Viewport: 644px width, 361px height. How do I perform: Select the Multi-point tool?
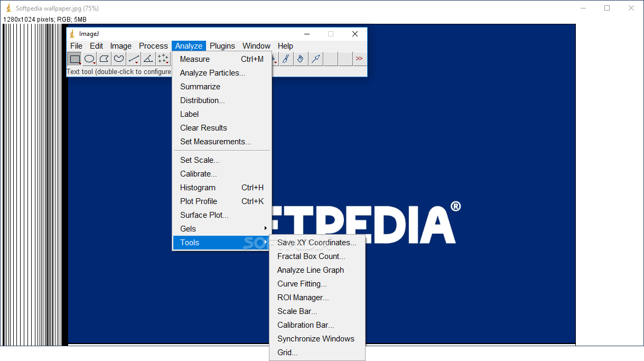pyautogui.click(x=164, y=59)
